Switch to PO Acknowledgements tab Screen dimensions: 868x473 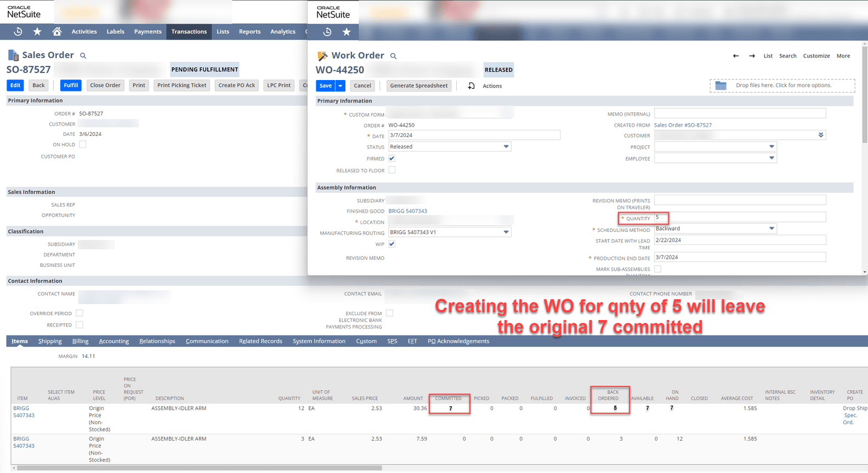458,341
